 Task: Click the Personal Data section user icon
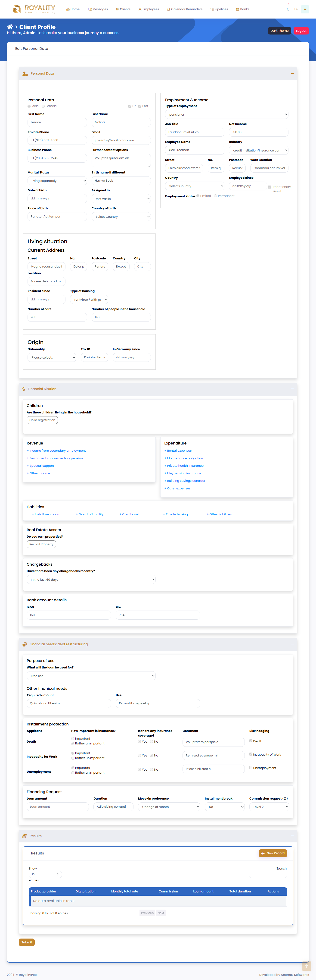25,73
